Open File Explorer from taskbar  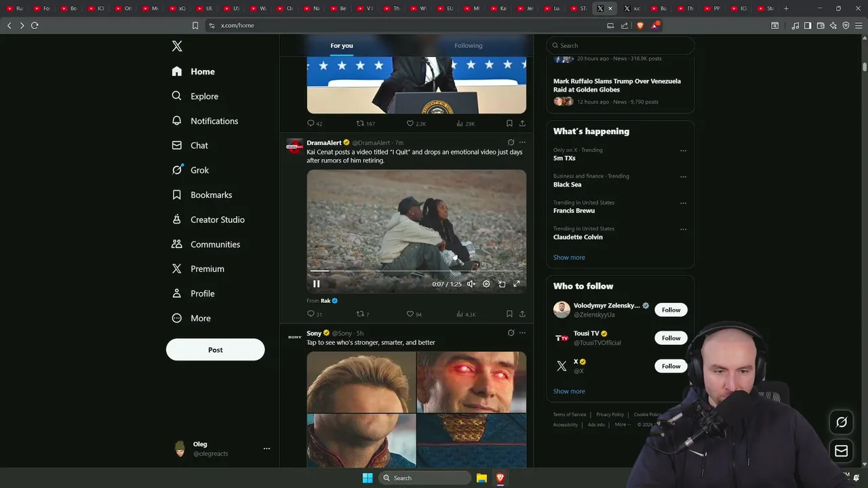coord(481,478)
